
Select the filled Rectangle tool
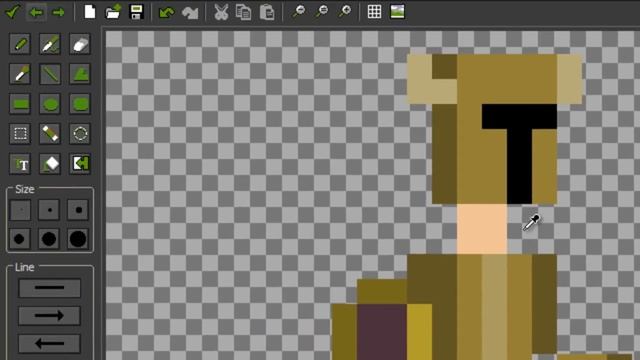pos(20,104)
